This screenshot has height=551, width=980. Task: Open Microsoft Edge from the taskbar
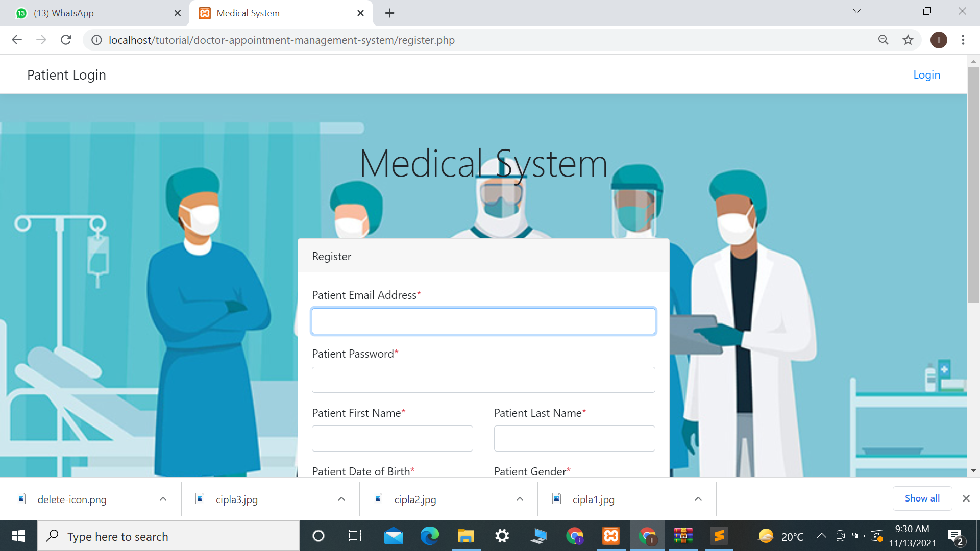point(429,536)
